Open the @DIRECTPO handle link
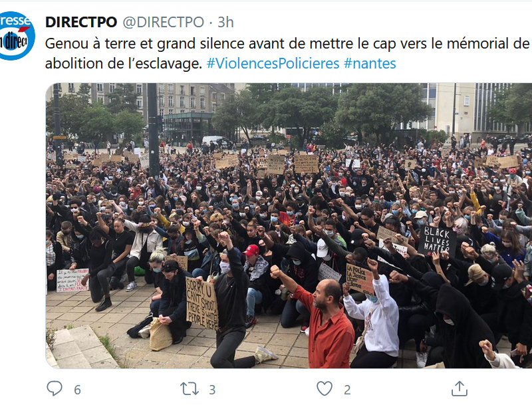 pyautogui.click(x=163, y=23)
